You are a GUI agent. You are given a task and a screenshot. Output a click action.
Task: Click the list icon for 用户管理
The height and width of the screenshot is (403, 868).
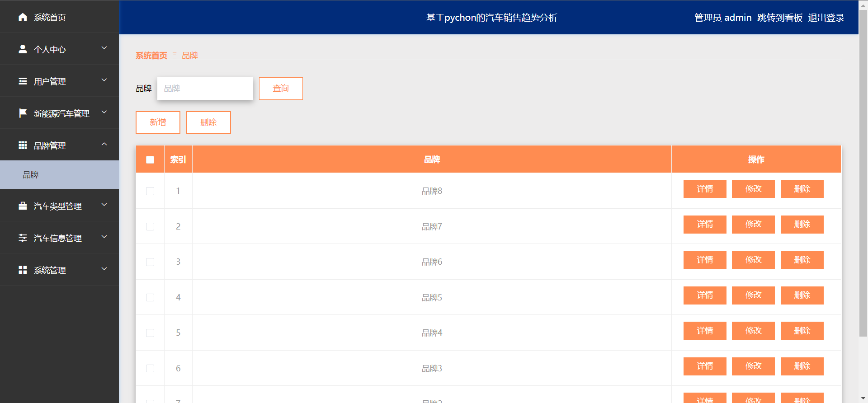(23, 81)
